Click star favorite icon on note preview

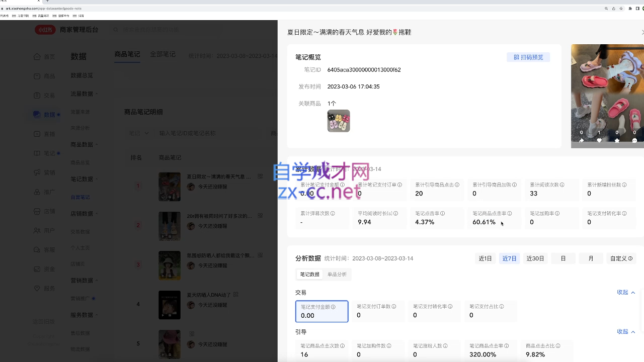coord(617,141)
